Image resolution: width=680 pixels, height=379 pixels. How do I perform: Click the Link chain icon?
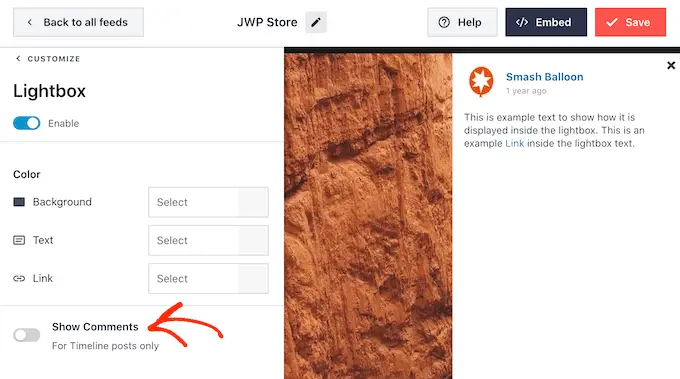pos(19,278)
